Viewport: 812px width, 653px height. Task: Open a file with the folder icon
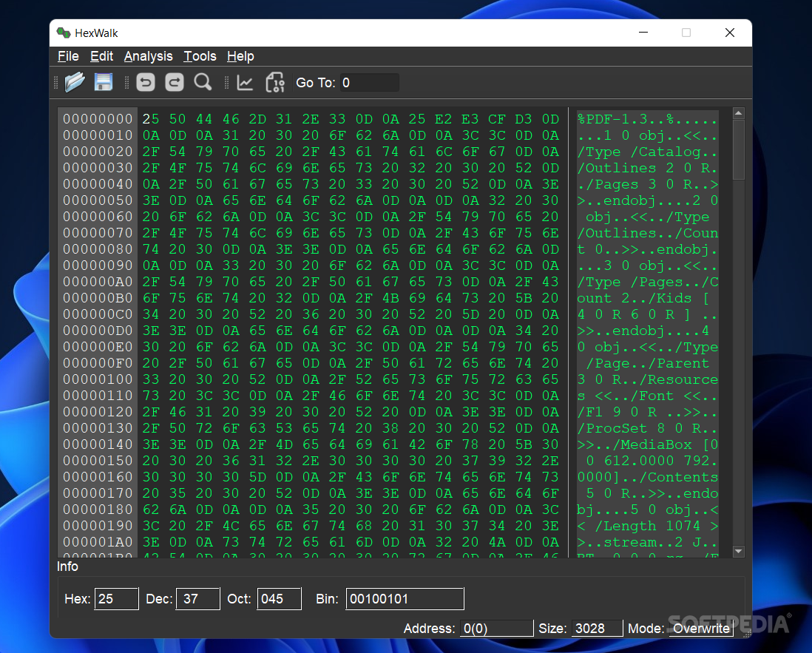(75, 82)
